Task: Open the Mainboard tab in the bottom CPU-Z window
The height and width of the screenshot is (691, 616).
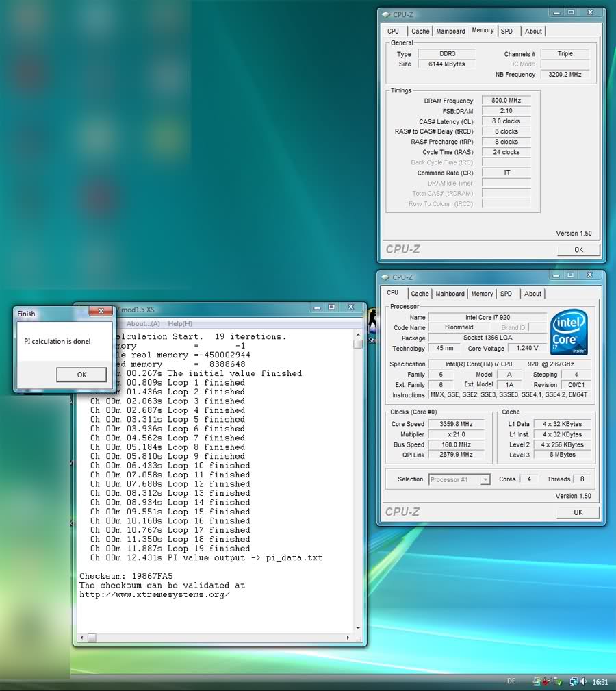Action: click(x=450, y=294)
